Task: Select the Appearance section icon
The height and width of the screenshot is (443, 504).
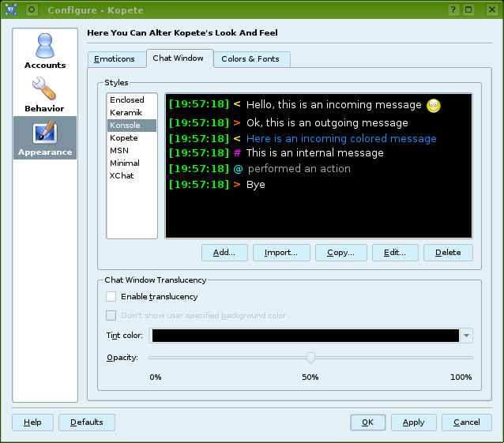Action: [x=45, y=133]
